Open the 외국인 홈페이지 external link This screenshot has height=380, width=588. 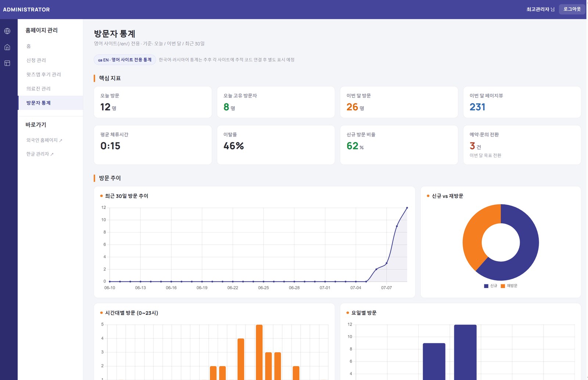point(44,140)
